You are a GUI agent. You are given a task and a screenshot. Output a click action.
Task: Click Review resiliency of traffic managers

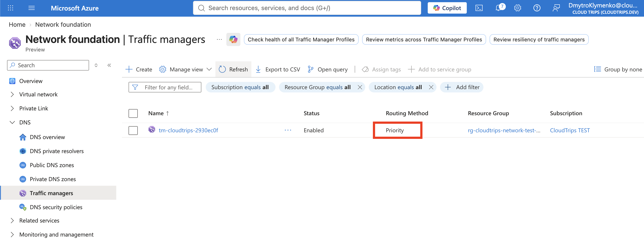(x=539, y=39)
